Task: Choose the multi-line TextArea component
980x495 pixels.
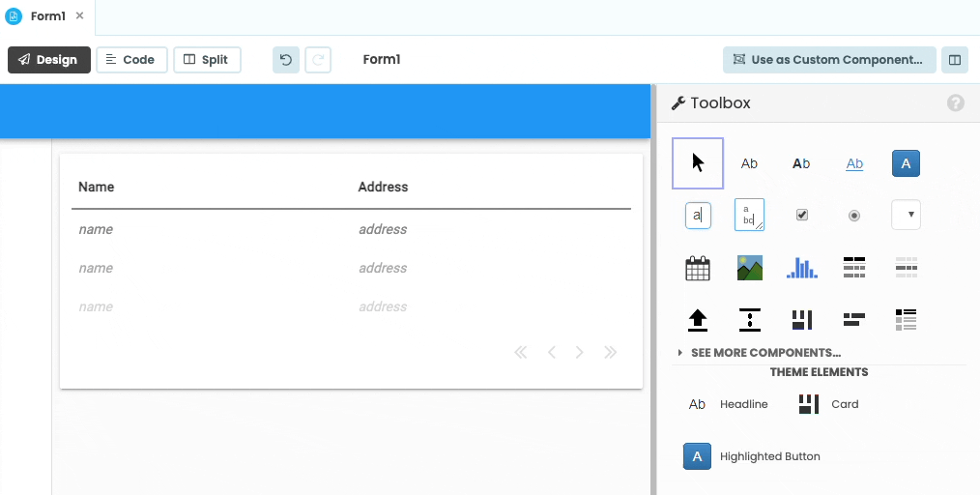Action: point(749,215)
